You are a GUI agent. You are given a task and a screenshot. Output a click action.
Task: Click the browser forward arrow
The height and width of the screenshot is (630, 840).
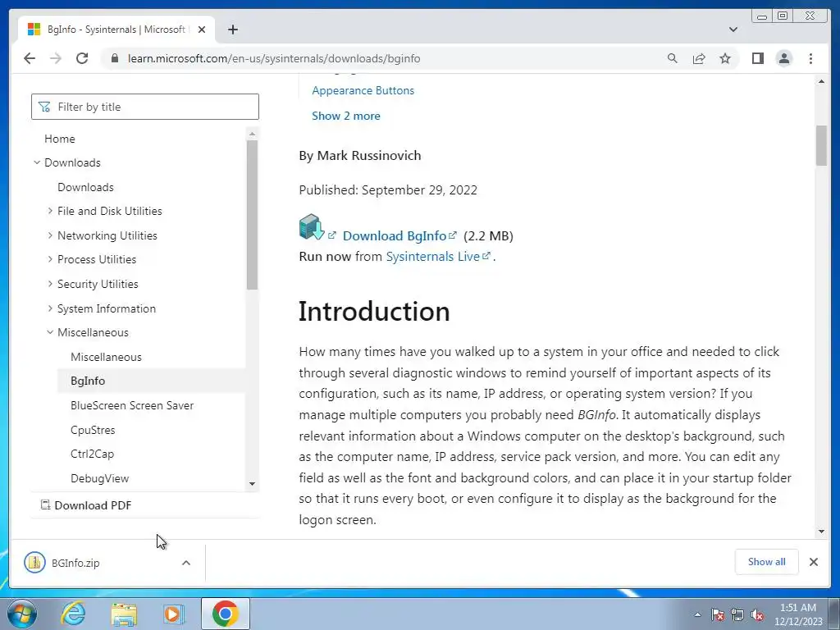coord(56,58)
